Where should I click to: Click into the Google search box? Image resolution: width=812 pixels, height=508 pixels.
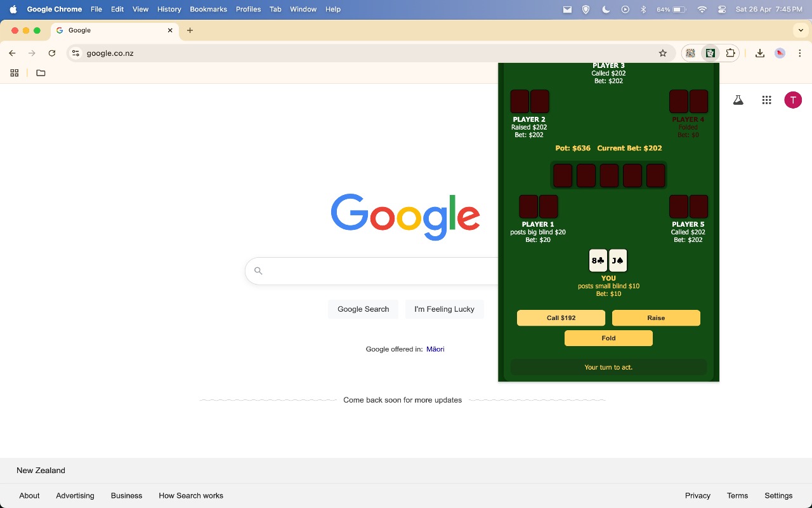[372, 271]
